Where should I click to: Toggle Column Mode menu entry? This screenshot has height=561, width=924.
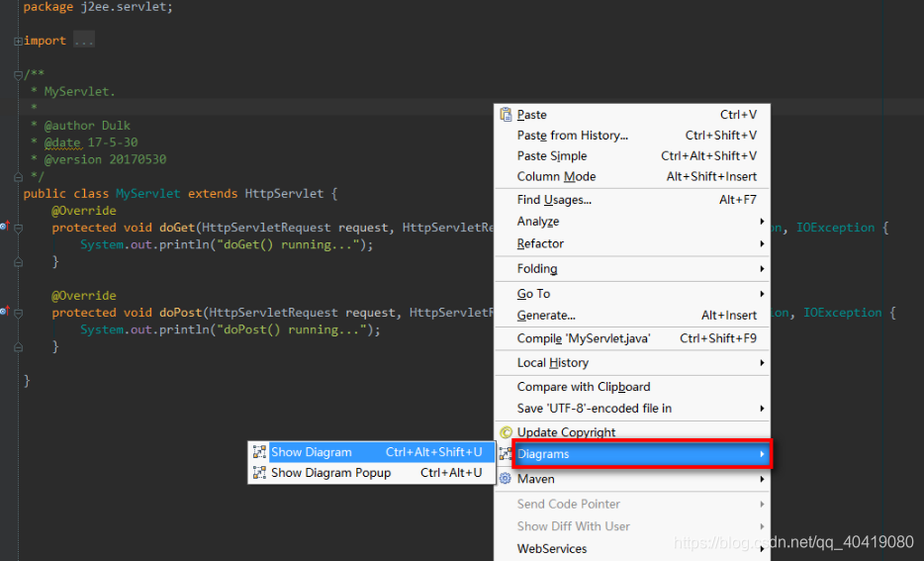[x=632, y=177]
